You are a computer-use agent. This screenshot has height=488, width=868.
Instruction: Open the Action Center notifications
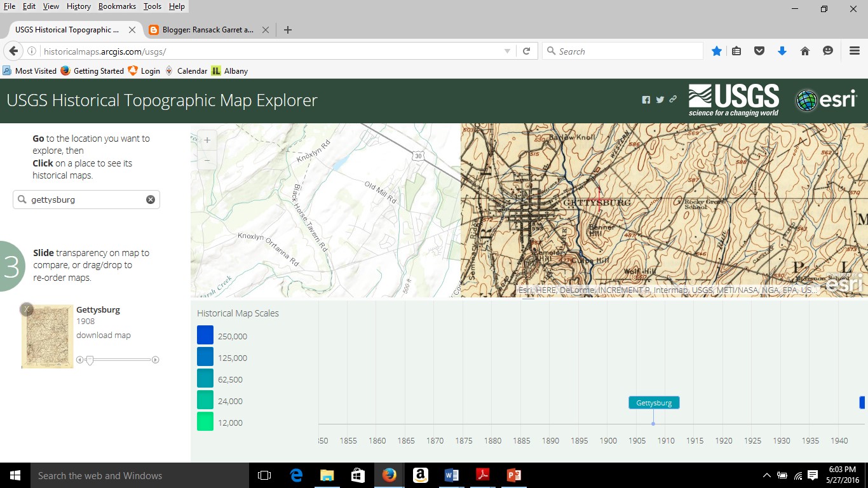pos(813,475)
